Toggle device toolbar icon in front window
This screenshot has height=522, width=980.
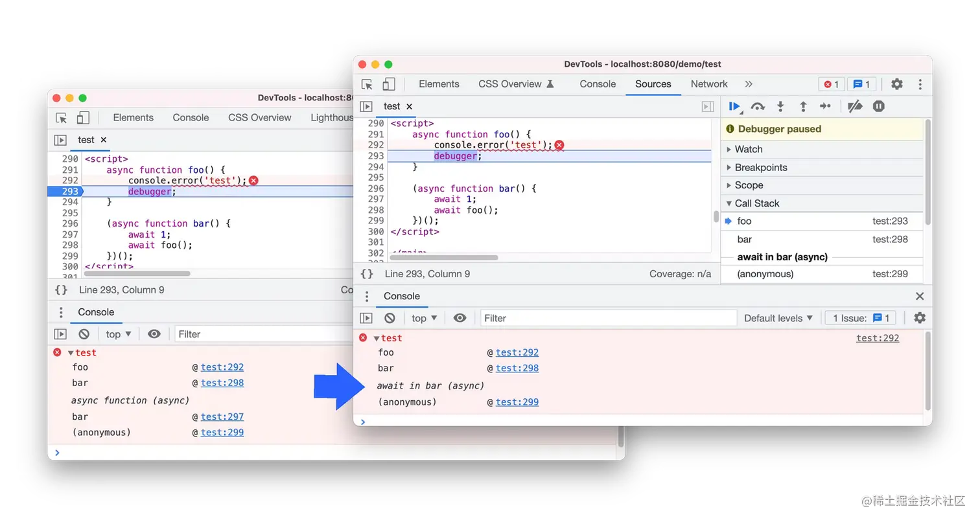[388, 84]
